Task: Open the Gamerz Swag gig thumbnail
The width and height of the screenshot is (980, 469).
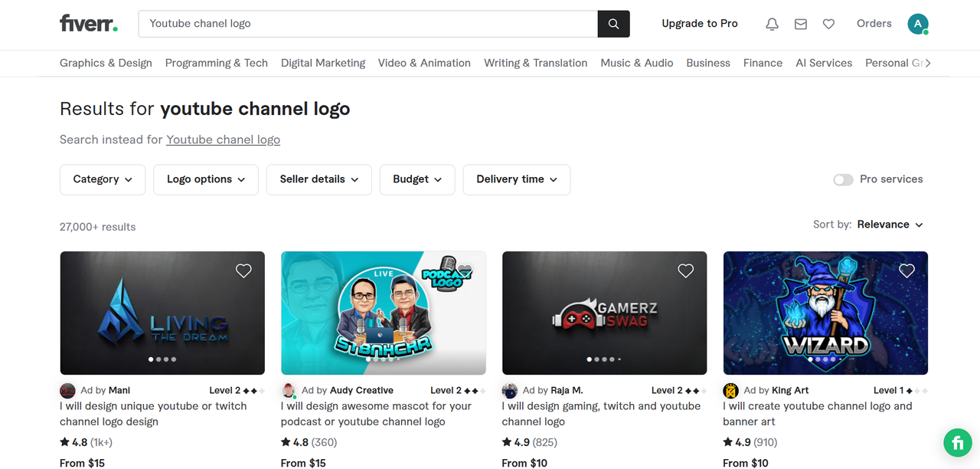Action: tap(605, 313)
